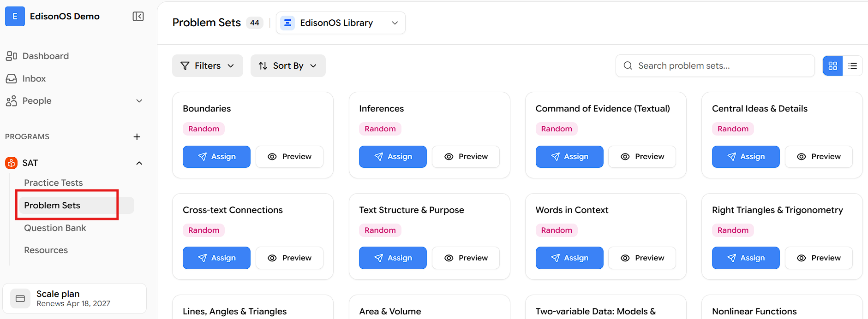Open Dashboard from sidebar icon
Viewport: 868px width, 319px height.
[x=12, y=56]
